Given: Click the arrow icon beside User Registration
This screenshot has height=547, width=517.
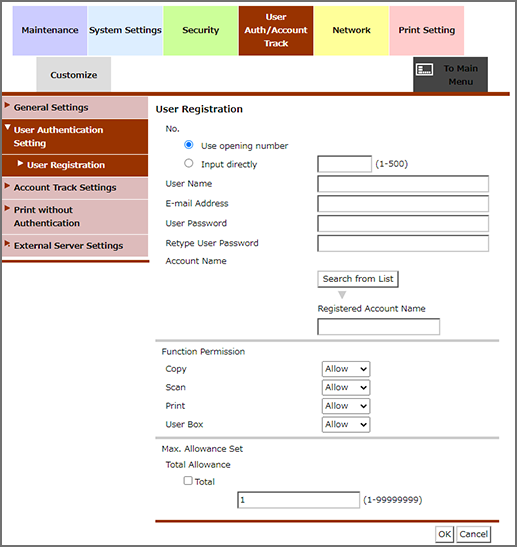Looking at the screenshot, I should click(20, 163).
